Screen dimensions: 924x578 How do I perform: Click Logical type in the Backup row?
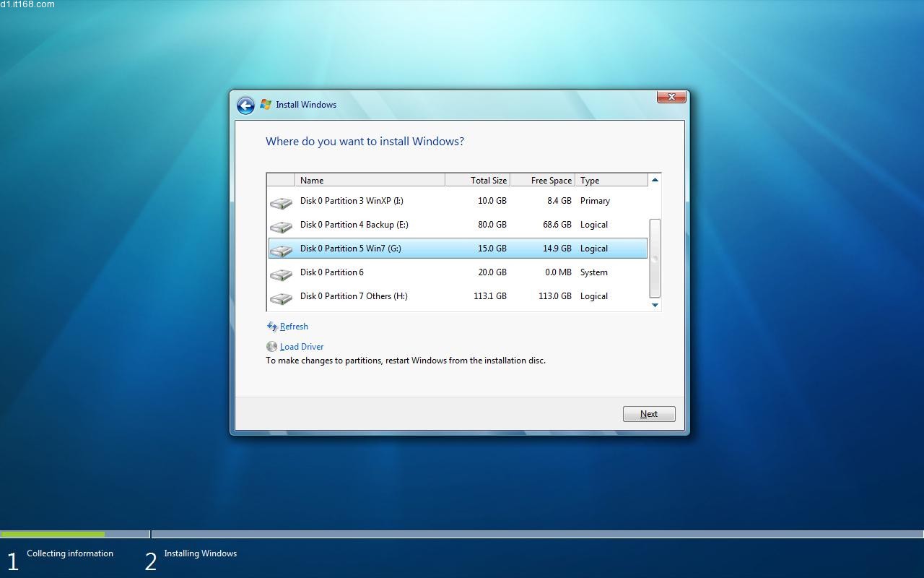tap(594, 225)
